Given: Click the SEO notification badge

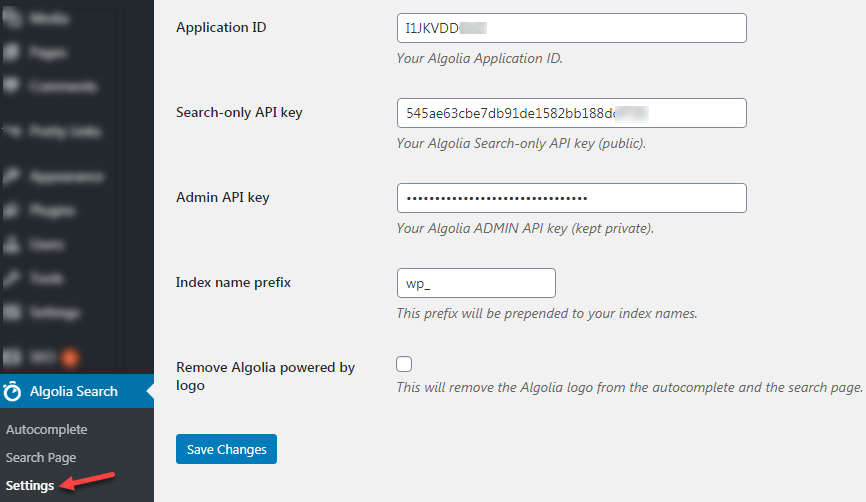Looking at the screenshot, I should click(70, 356).
